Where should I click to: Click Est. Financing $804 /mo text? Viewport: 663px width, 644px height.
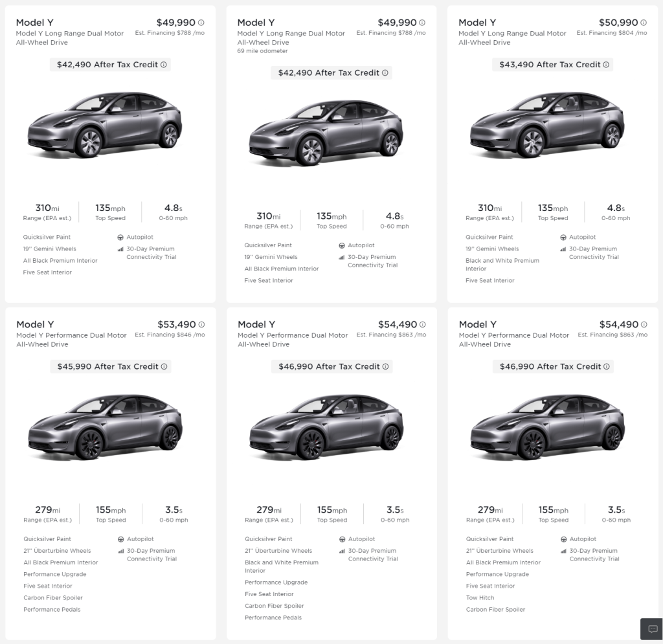pos(612,33)
